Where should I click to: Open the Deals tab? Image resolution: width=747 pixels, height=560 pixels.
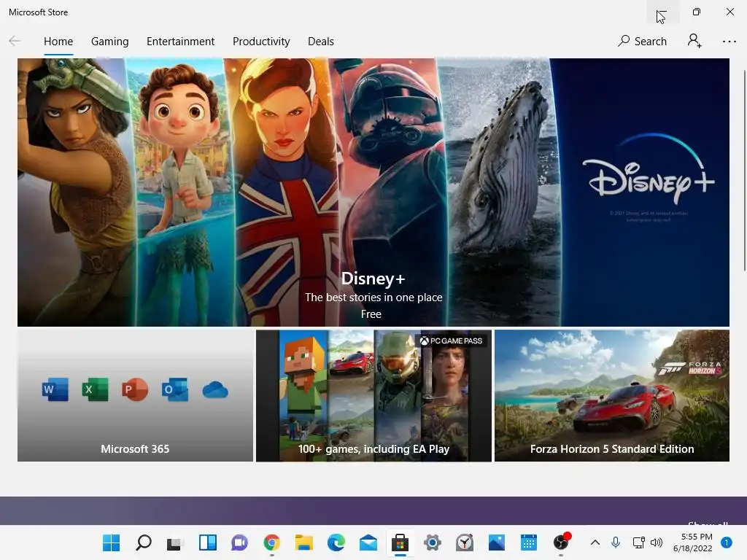321,42
